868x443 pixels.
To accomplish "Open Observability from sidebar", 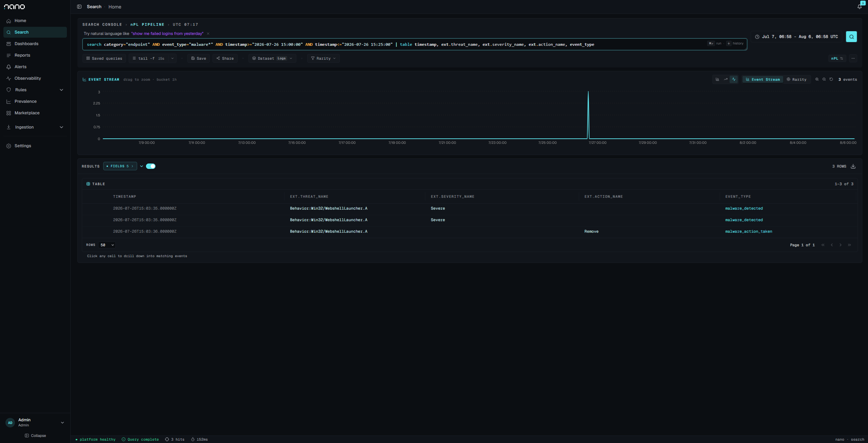I will 35,78.
